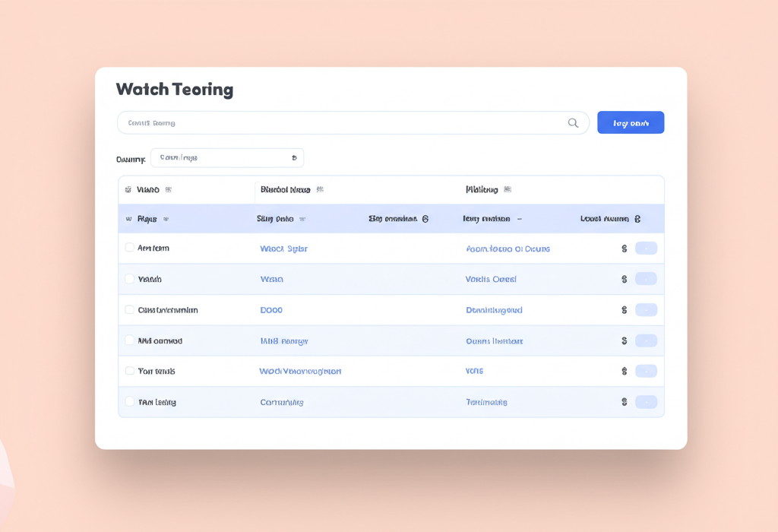778x532 pixels.
Task: Click the magnifying glass search icon
Action: click(x=573, y=123)
